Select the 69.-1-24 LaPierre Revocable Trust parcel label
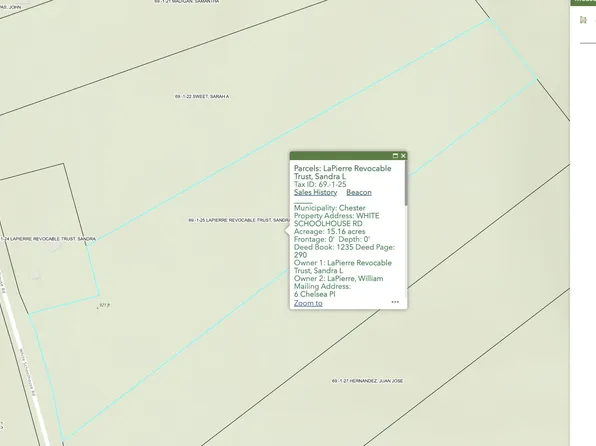The width and height of the screenshot is (596, 446). [x=48, y=239]
